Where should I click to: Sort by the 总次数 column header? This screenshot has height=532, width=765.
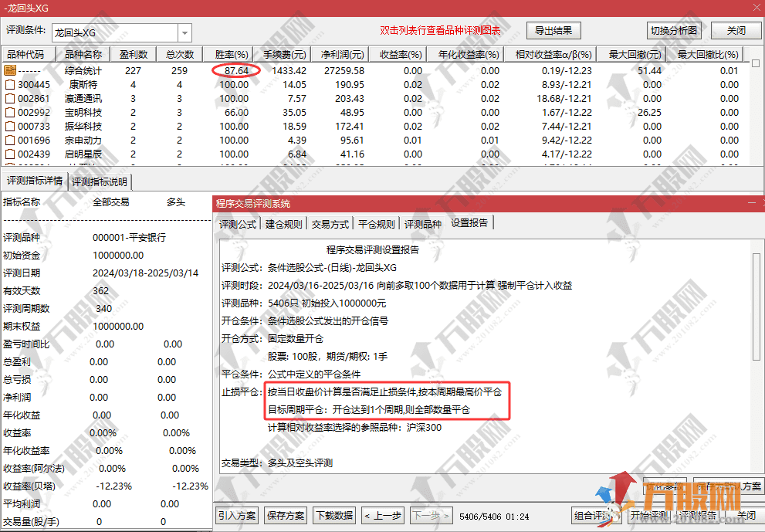tap(180, 54)
